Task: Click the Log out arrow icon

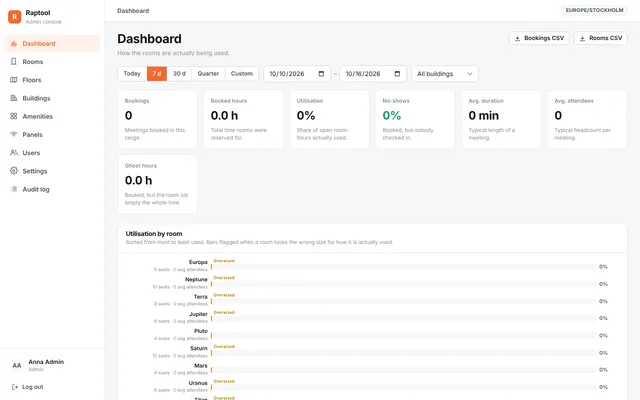Action: point(15,387)
